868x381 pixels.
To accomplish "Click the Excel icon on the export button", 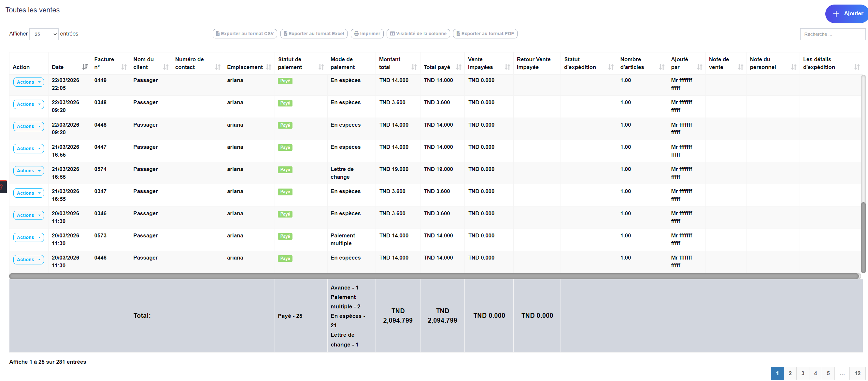I will tap(286, 34).
